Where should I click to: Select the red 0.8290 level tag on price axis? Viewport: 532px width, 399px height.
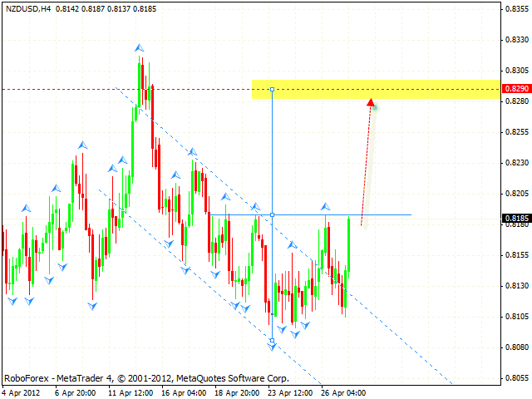coord(517,89)
